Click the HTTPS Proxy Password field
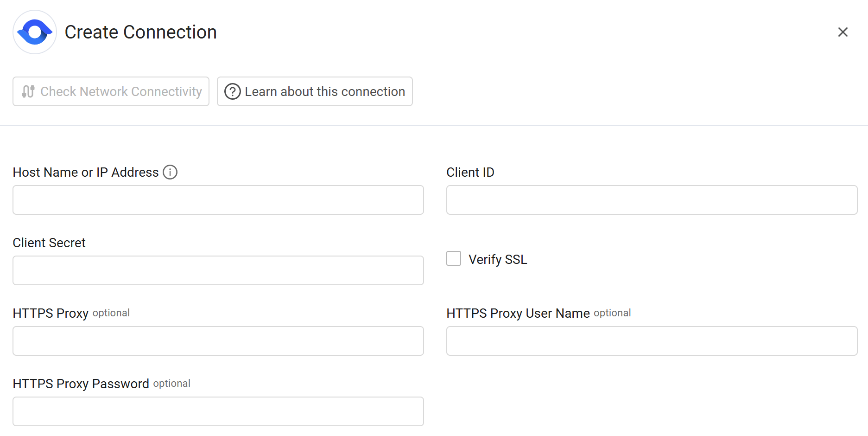The width and height of the screenshot is (868, 436). pyautogui.click(x=218, y=411)
